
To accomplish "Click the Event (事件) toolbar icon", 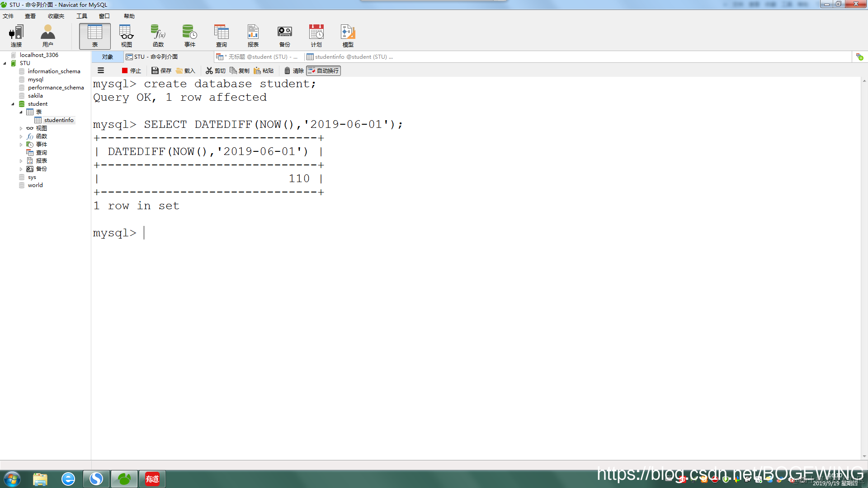I will [x=189, y=36].
